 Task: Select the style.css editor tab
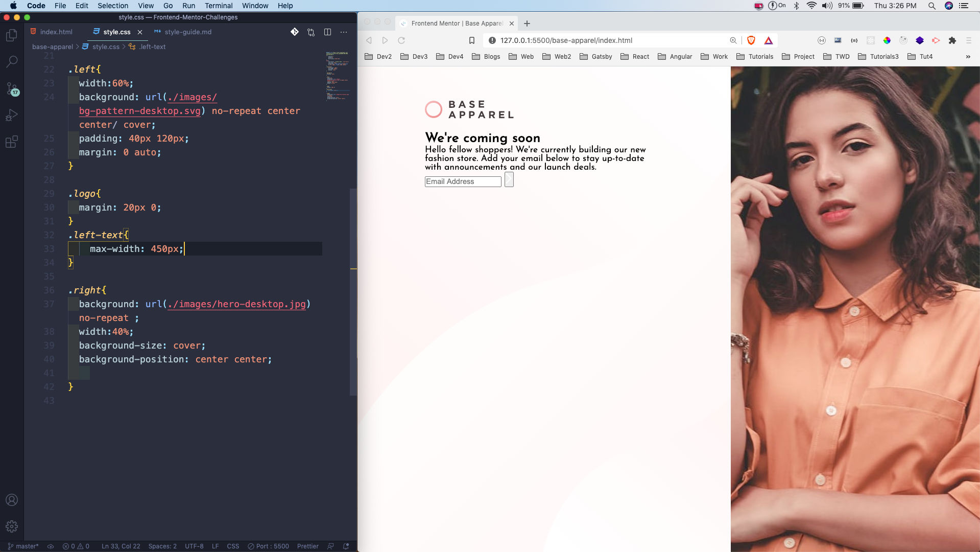[x=117, y=32]
